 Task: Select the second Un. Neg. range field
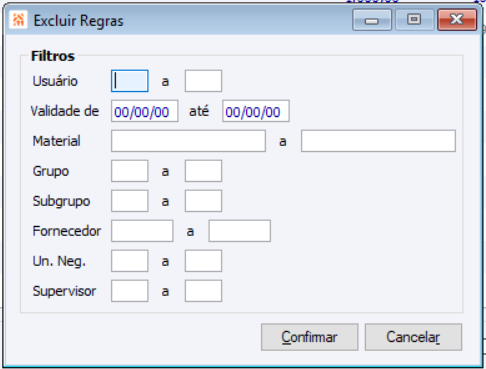(203, 261)
